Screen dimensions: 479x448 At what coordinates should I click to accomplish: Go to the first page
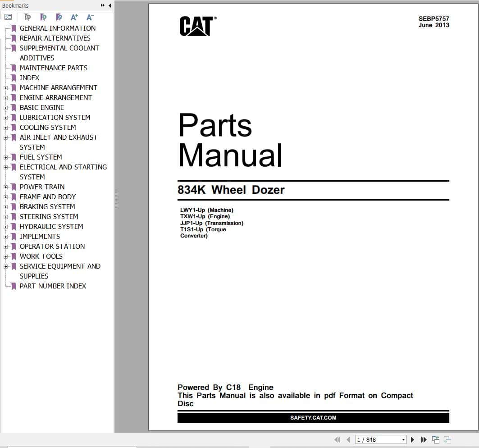point(337,439)
